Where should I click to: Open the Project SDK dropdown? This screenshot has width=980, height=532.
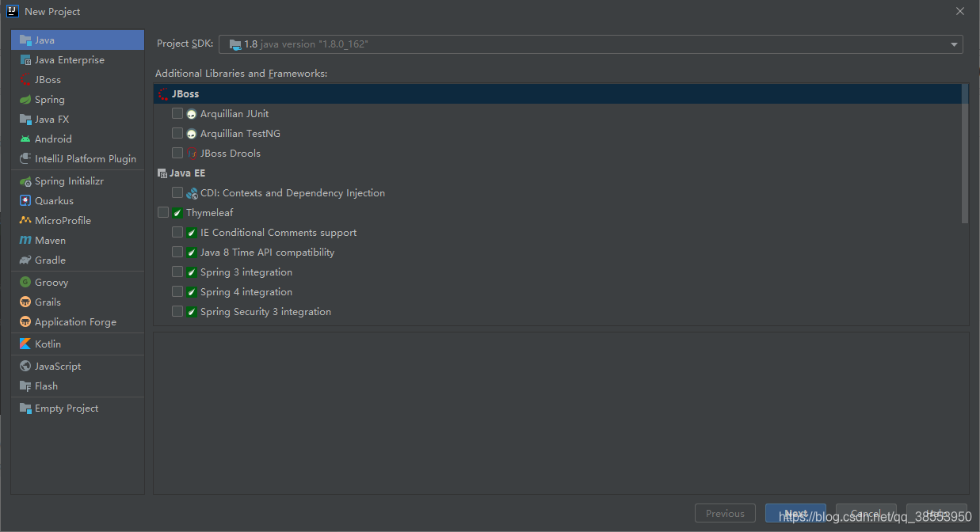tap(590, 44)
